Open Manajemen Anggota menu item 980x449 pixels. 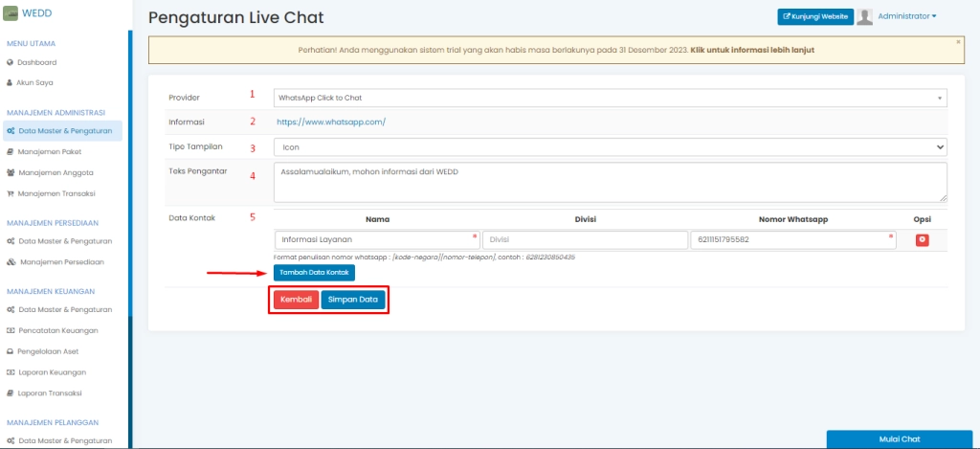tap(56, 172)
